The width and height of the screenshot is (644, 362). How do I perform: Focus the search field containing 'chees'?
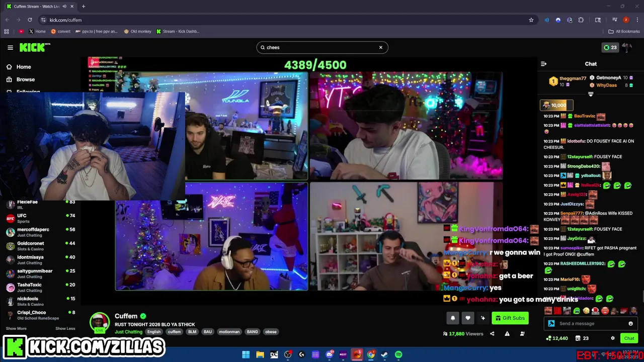point(322,47)
